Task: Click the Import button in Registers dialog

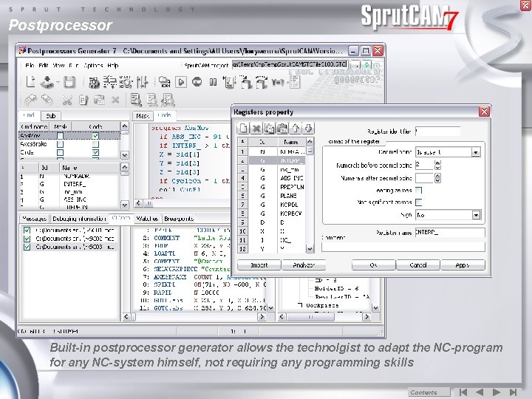Action: coord(259,265)
